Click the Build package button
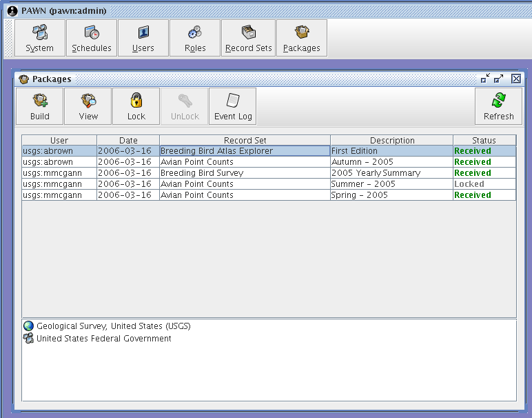The width and height of the screenshot is (532, 418). (x=40, y=106)
